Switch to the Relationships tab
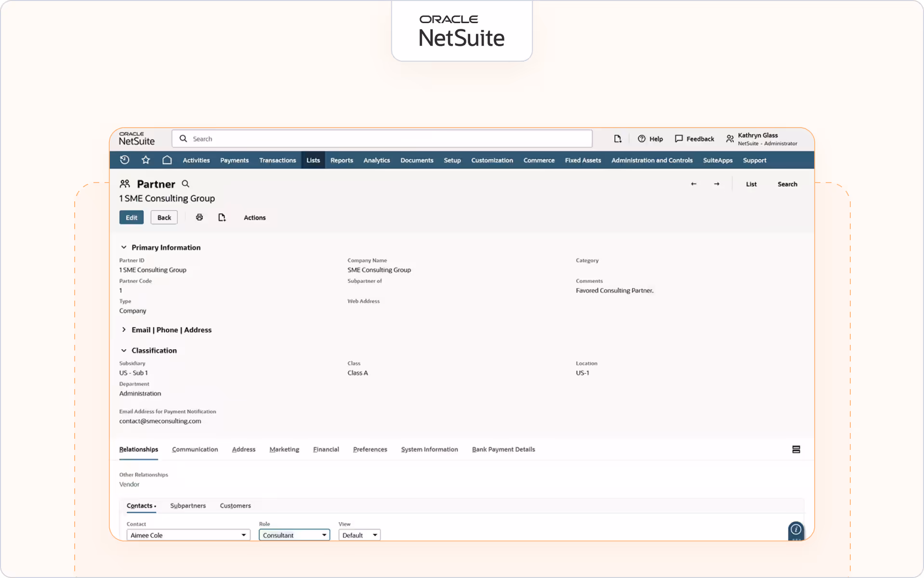The width and height of the screenshot is (924, 578). pos(139,449)
